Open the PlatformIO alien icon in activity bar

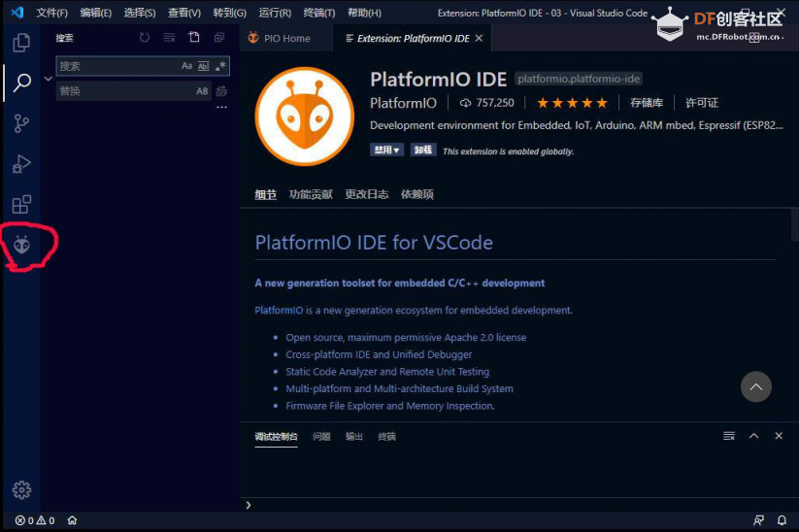pyautogui.click(x=21, y=245)
